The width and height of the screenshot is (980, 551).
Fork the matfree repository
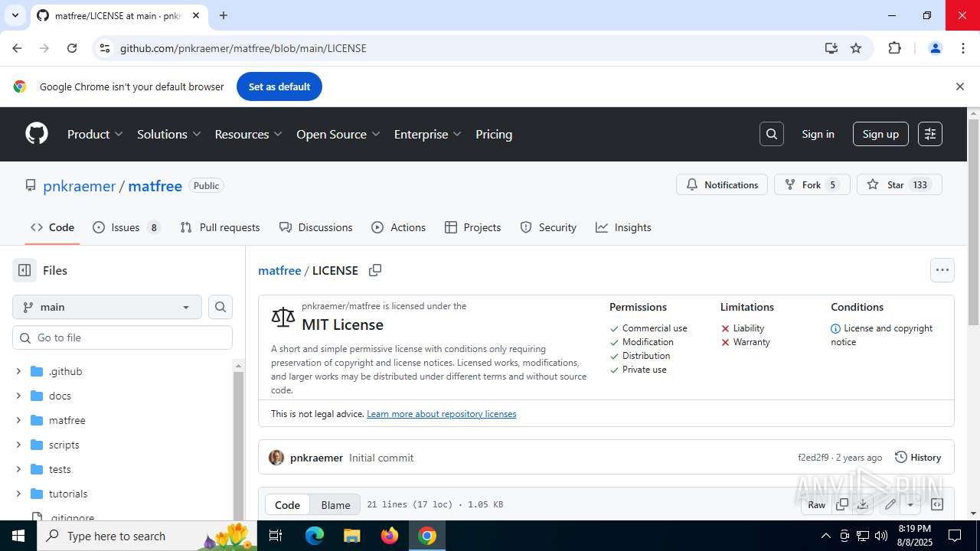click(x=812, y=184)
